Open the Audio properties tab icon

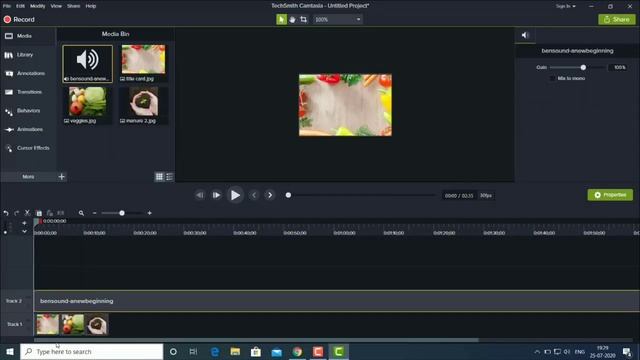[x=525, y=36]
